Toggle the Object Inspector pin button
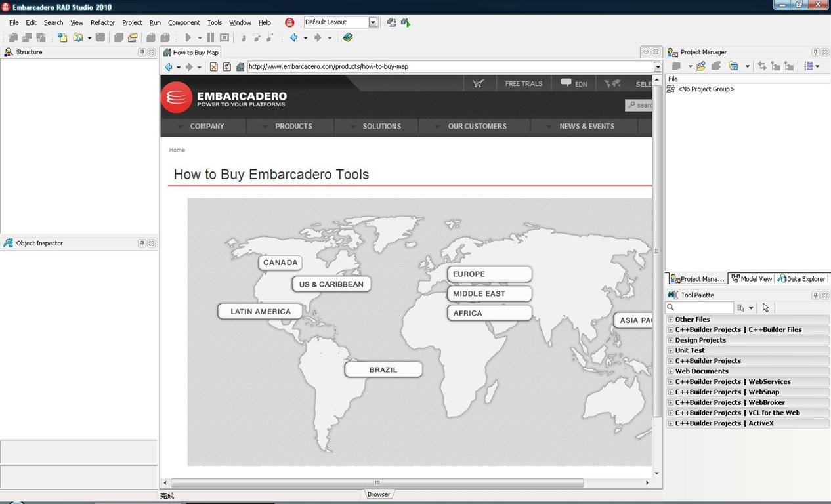The image size is (831, 504). click(x=142, y=243)
